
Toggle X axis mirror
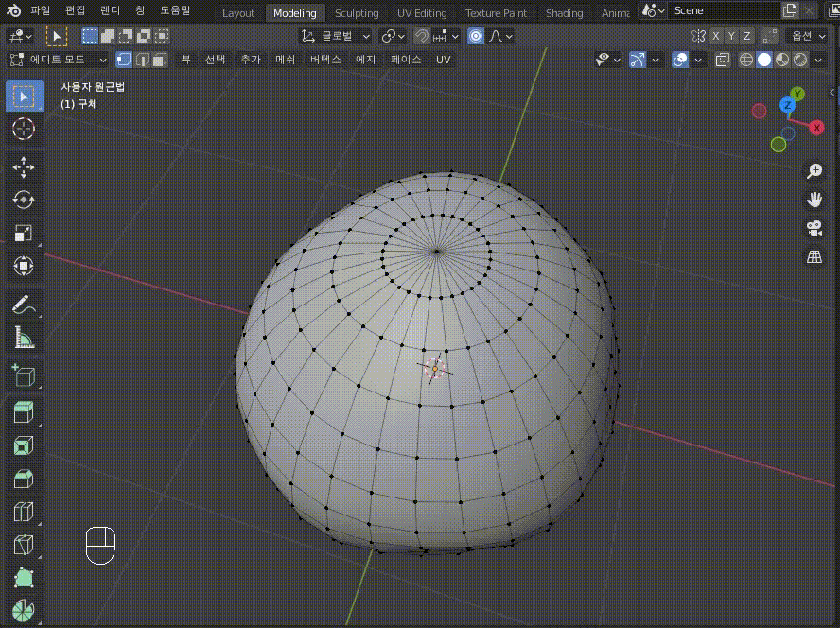pos(716,36)
